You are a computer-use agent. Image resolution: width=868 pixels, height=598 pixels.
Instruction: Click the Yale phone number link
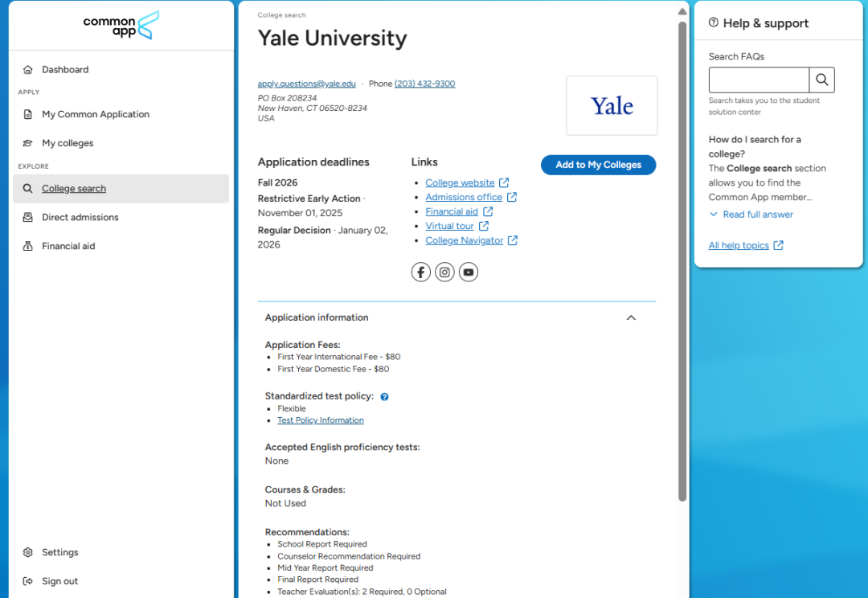click(x=424, y=84)
